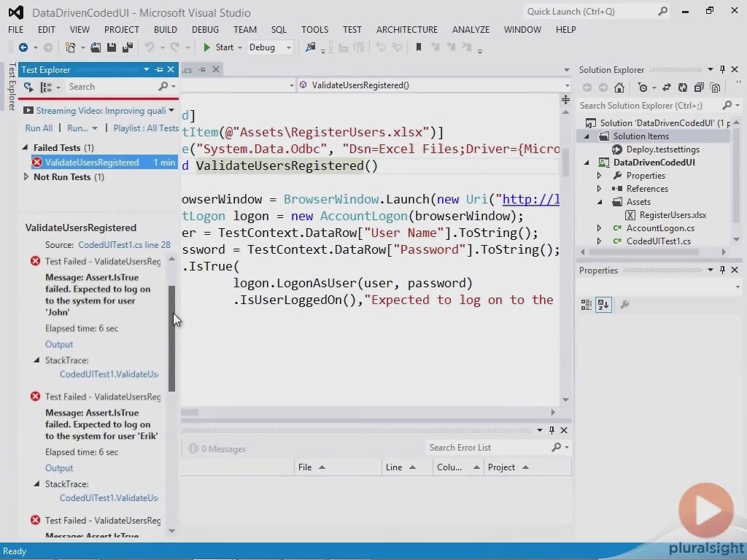
Task: Click the Properties panel Categorized icon
Action: click(586, 304)
